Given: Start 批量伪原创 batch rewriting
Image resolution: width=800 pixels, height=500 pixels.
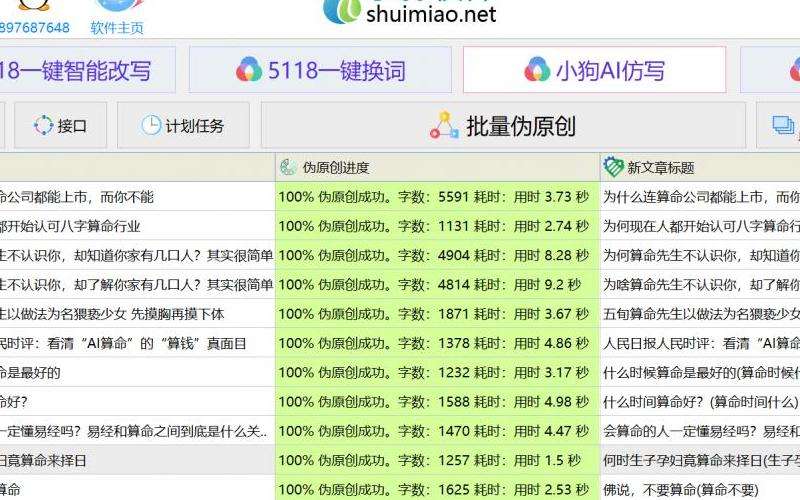Looking at the screenshot, I should coord(503,126).
